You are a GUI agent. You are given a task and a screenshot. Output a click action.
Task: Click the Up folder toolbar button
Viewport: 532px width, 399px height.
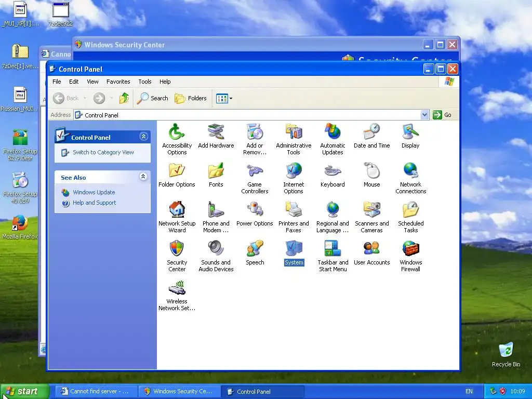(124, 98)
